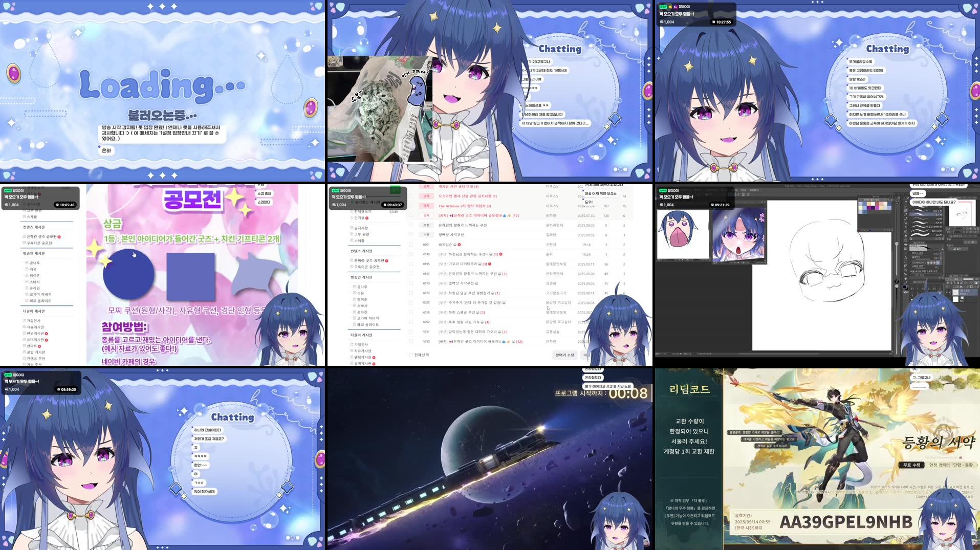Check the box for post 6595

pos(411,264)
